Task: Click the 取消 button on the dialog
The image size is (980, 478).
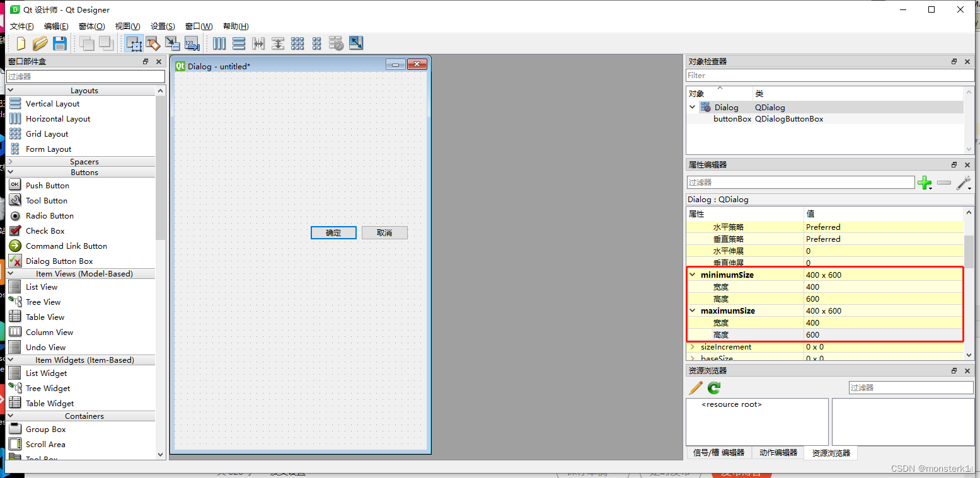Action: pyautogui.click(x=384, y=232)
